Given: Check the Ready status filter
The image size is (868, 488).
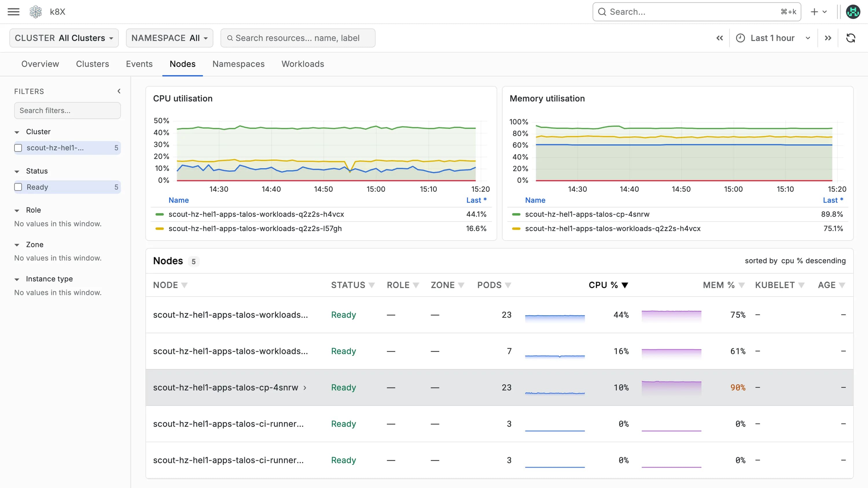Looking at the screenshot, I should point(18,187).
